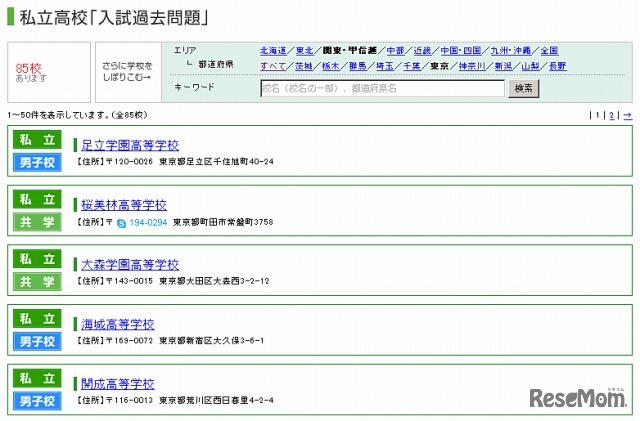Click address 東京都大田区大森西3-2-12
Screen dimensions: 640x421
tap(214, 281)
